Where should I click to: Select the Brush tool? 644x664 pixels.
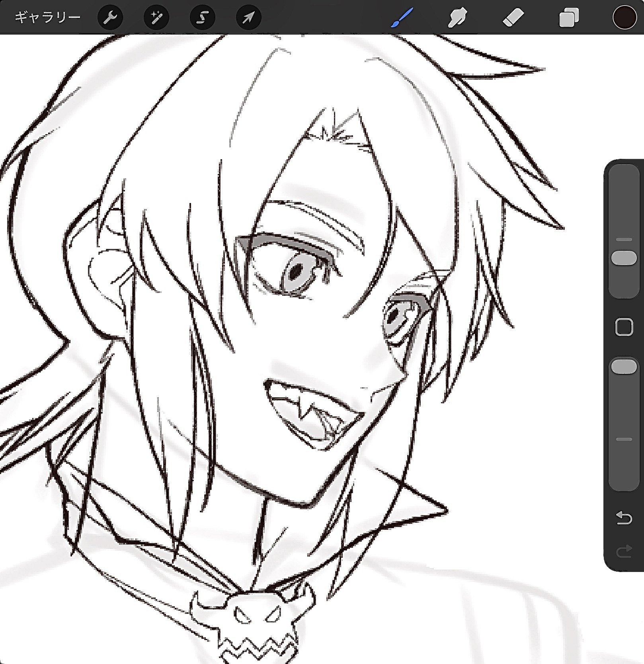click(402, 18)
